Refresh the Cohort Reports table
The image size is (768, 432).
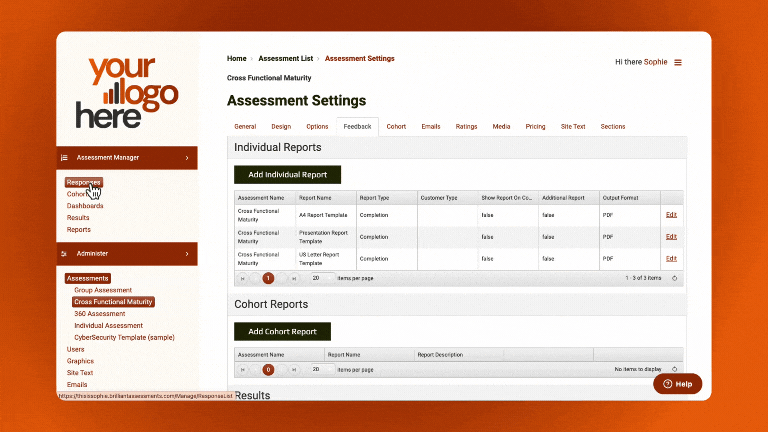[674, 369]
